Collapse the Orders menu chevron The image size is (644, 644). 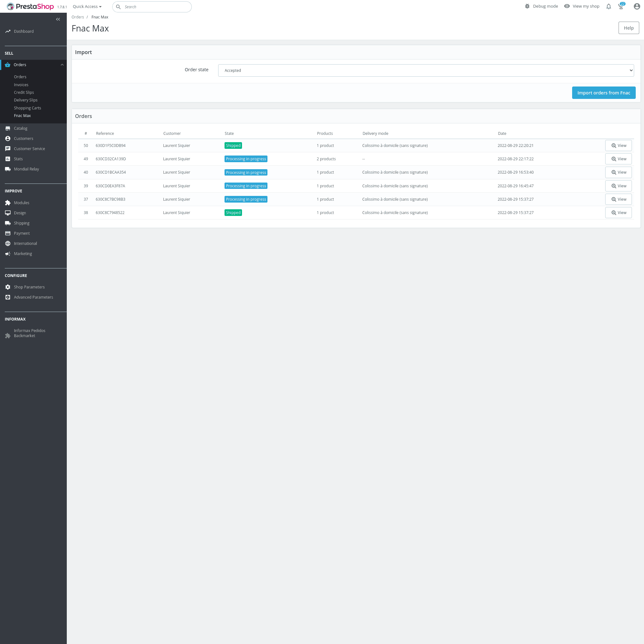coord(62,65)
